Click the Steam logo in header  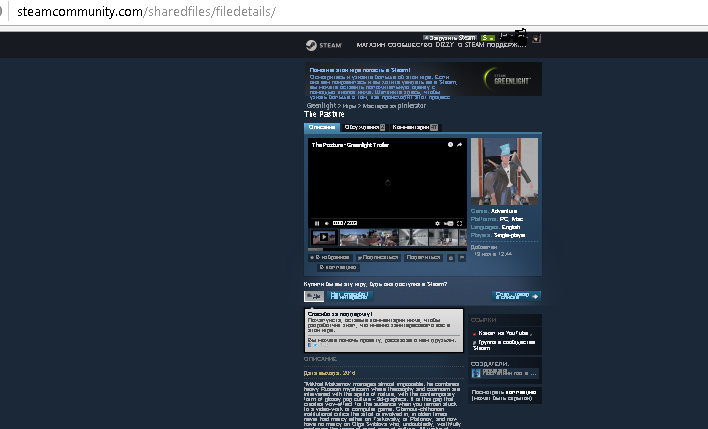pos(324,45)
